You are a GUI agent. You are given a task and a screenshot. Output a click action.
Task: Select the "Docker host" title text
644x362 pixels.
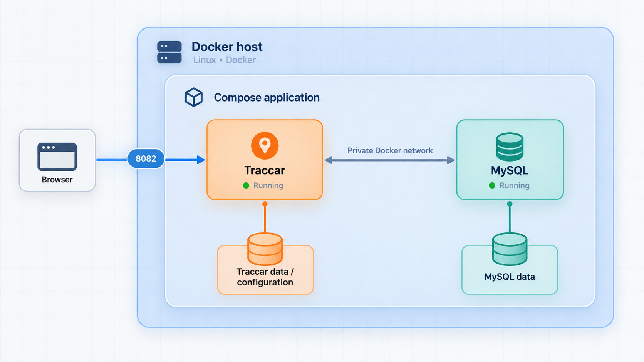click(227, 47)
